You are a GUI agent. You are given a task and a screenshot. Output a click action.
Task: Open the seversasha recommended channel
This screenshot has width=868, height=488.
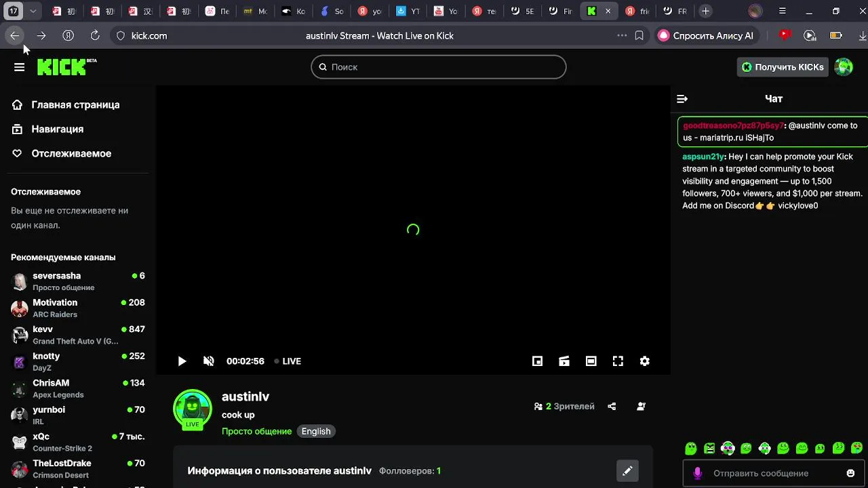pyautogui.click(x=78, y=281)
